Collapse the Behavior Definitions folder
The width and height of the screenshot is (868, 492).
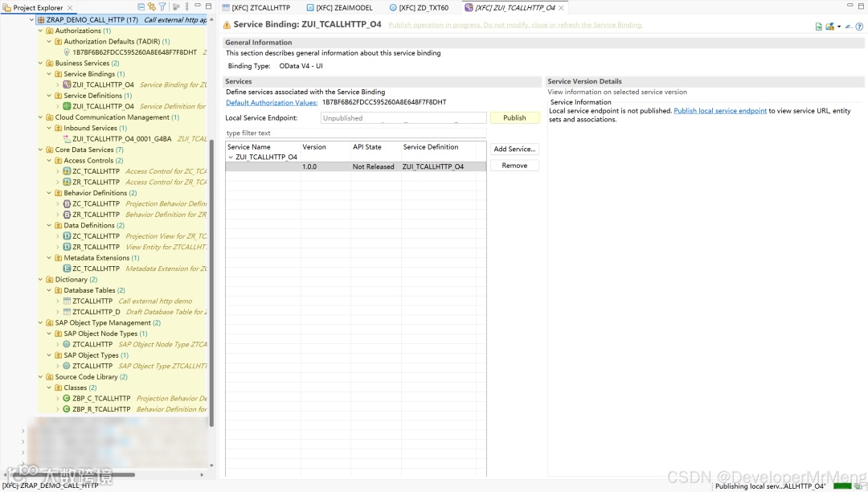click(x=49, y=193)
